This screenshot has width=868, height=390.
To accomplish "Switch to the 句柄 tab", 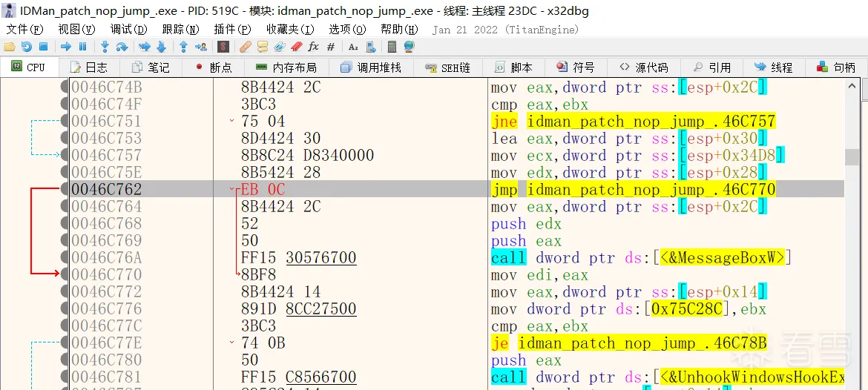I will coord(837,67).
